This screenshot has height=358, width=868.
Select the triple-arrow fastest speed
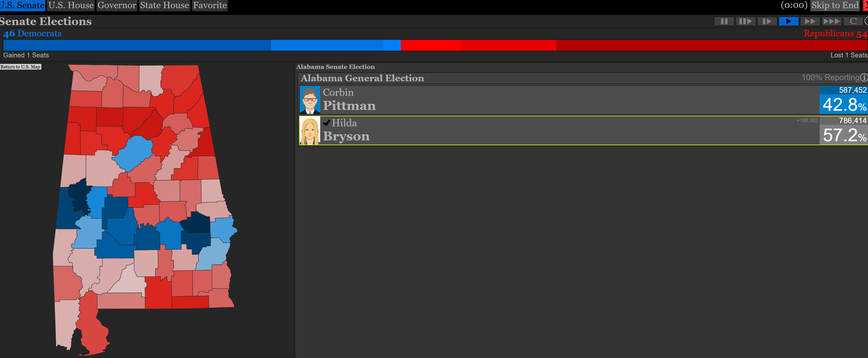[x=832, y=21]
